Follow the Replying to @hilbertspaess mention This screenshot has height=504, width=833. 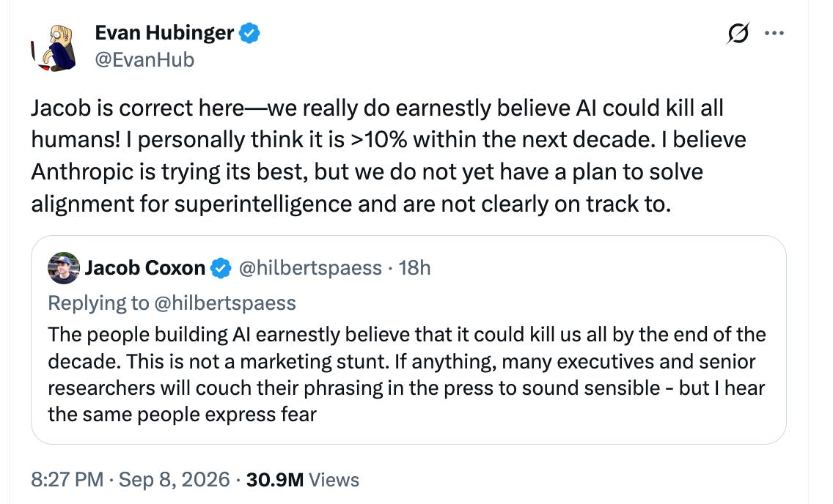pyautogui.click(x=224, y=303)
